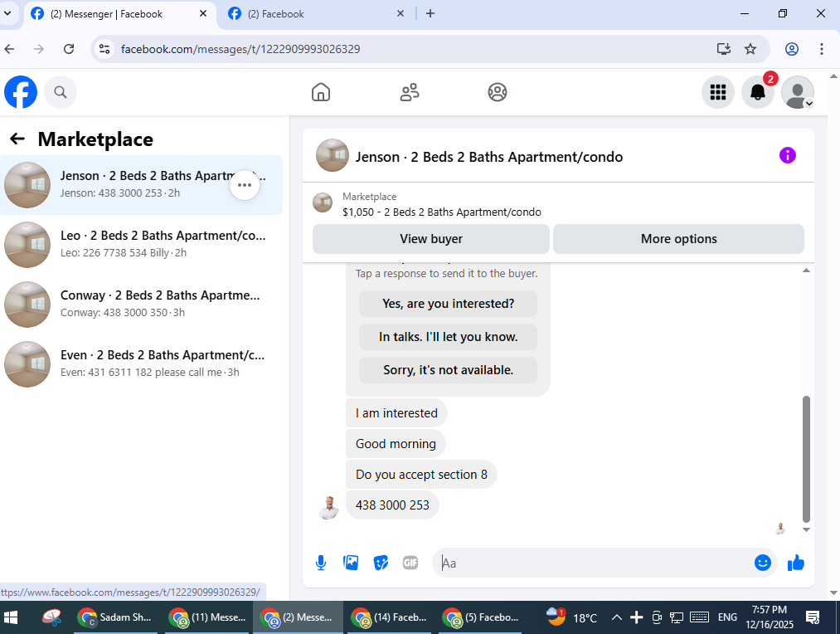
Task: Close the Messenger tab
Action: [203, 14]
